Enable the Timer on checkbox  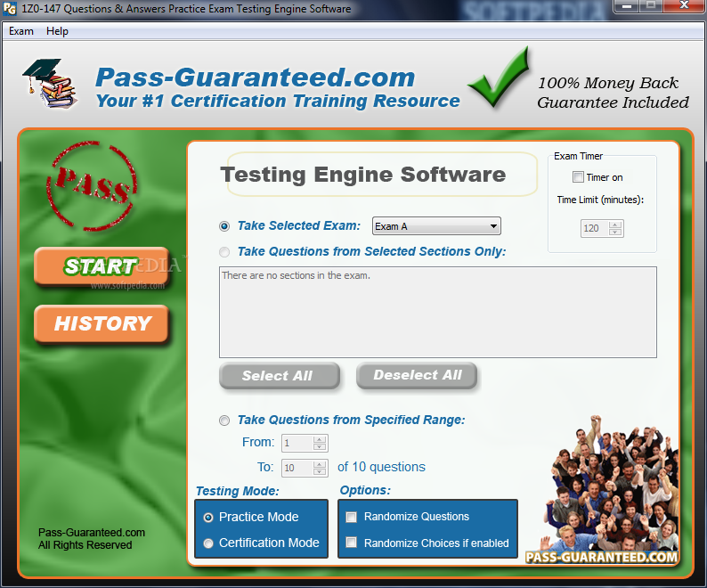click(x=578, y=177)
